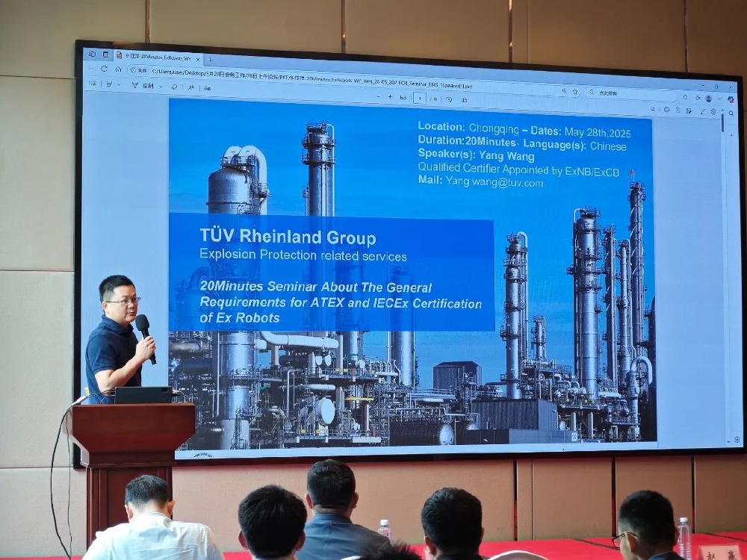
Task: Click the 'Location: Chongqing' text
Action: tap(468, 127)
